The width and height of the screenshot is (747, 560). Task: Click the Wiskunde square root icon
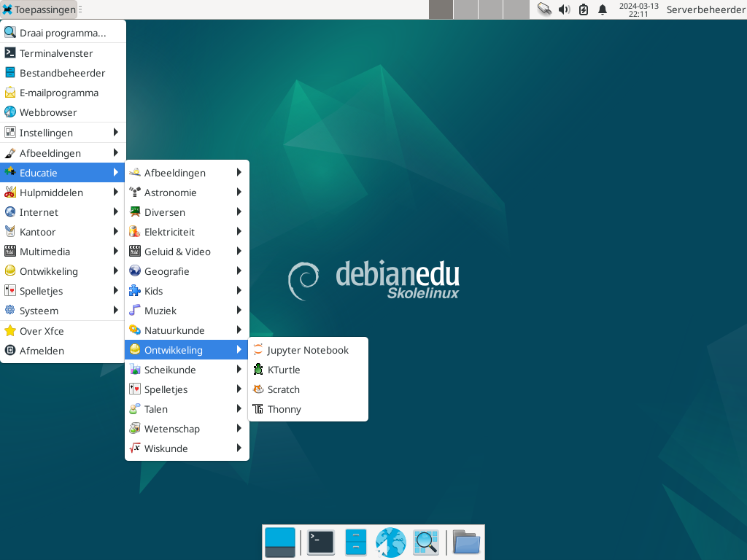(x=135, y=448)
